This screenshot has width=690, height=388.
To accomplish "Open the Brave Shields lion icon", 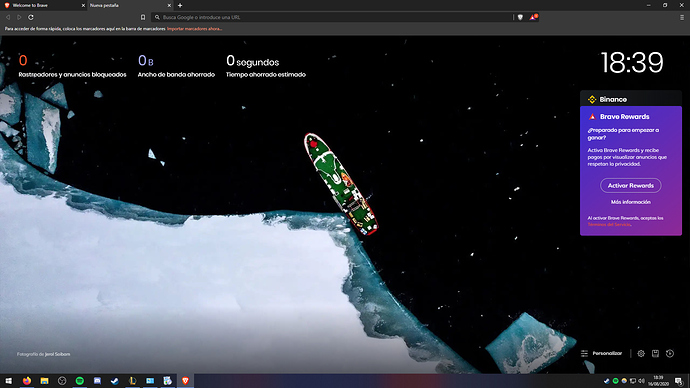I will [x=520, y=17].
